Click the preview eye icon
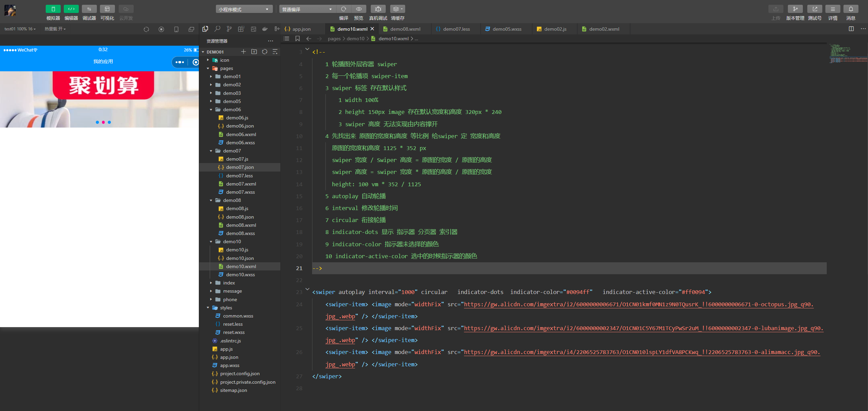This screenshot has height=411, width=868. click(359, 9)
